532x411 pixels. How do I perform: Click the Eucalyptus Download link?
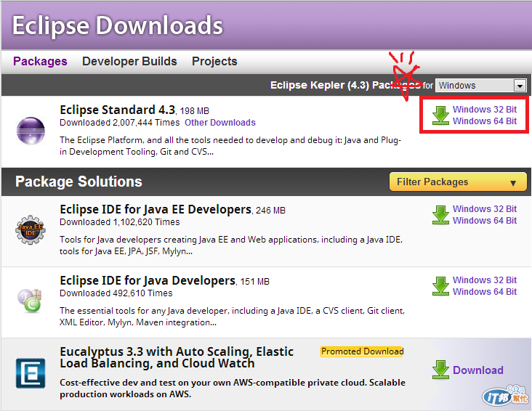[x=478, y=370]
